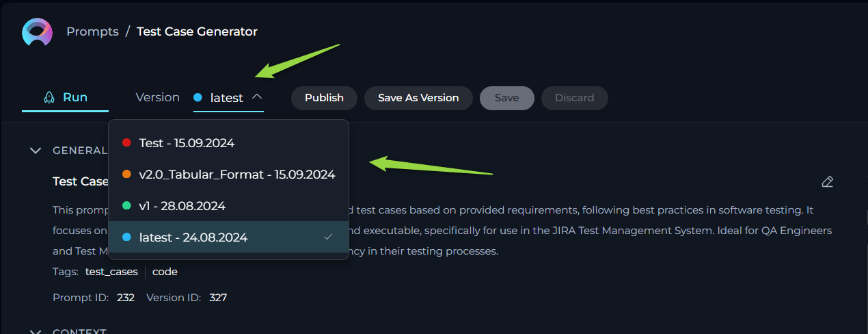The height and width of the screenshot is (334, 868).
Task: Toggle the CONTEXT section chevron
Action: click(36, 331)
